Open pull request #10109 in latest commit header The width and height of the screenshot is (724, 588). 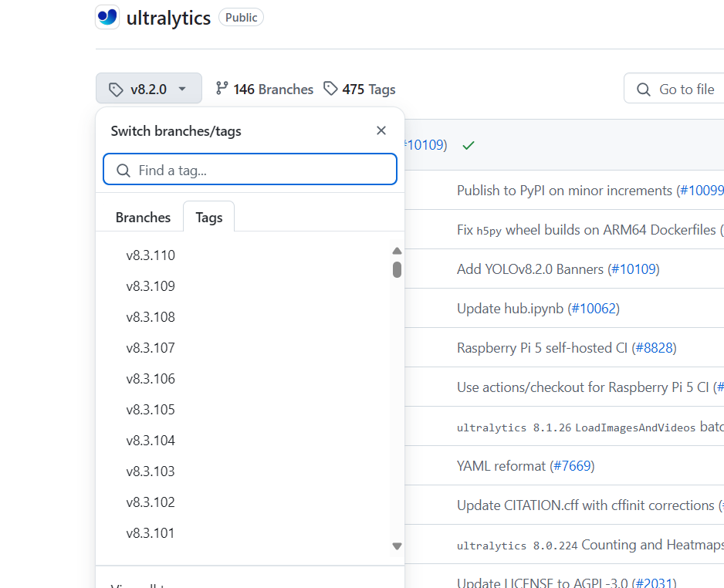[425, 145]
